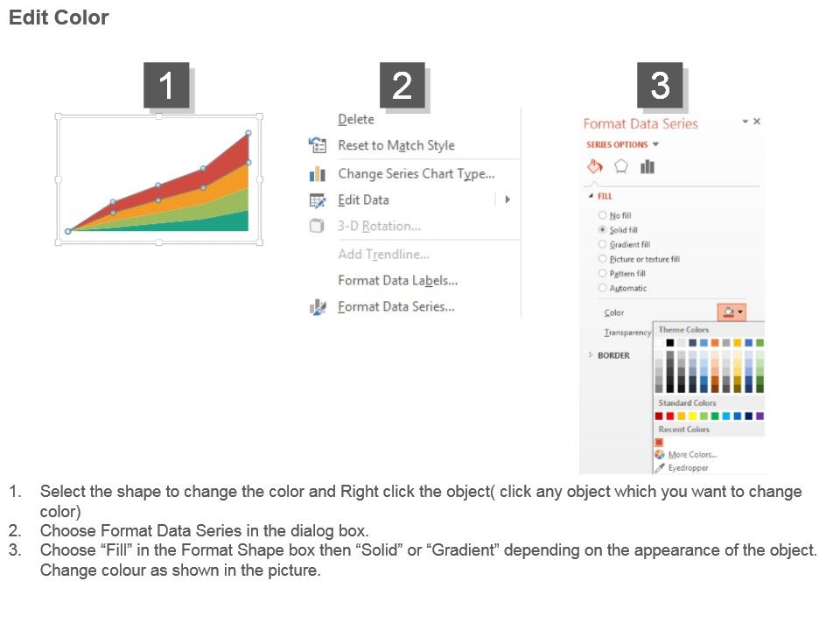The image size is (840, 630).
Task: Click the Format Data Series menu icon
Action: point(317,307)
